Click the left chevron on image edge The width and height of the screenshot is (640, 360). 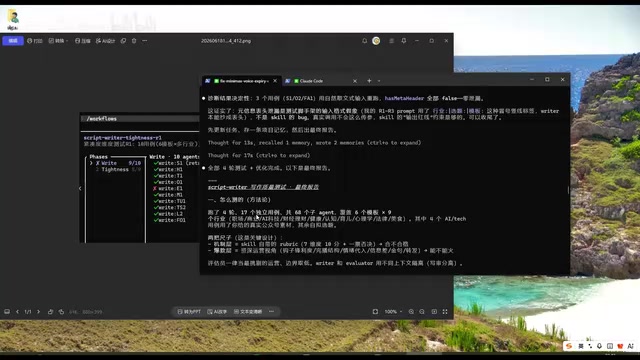80,188
